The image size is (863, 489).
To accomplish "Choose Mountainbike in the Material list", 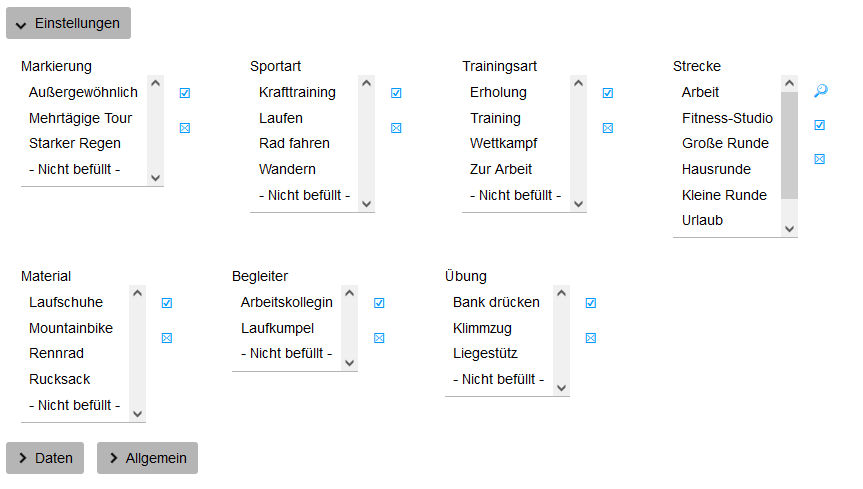I will (x=71, y=328).
